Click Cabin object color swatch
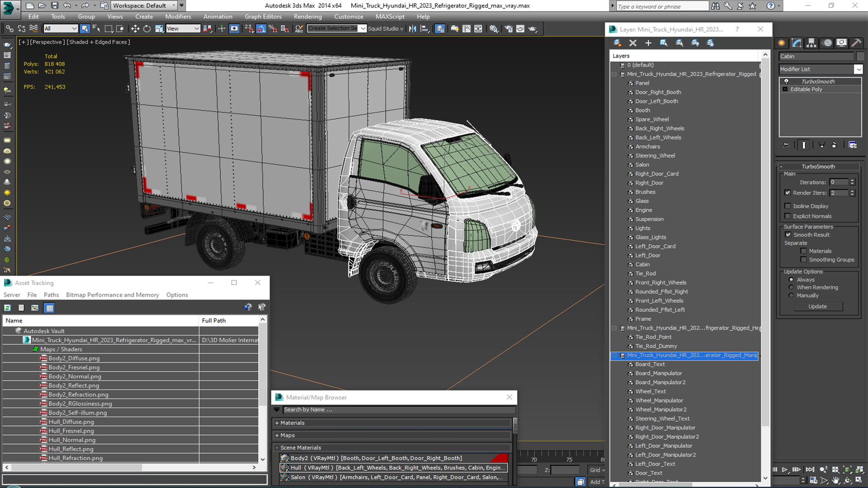The width and height of the screenshot is (868, 488). [x=860, y=56]
